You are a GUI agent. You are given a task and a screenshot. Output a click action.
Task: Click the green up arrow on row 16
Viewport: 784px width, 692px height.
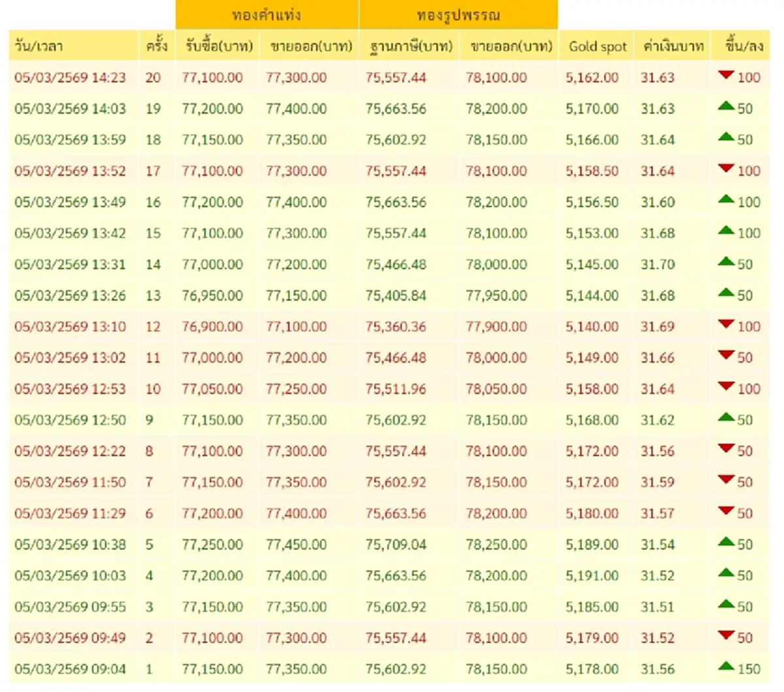coord(727,200)
